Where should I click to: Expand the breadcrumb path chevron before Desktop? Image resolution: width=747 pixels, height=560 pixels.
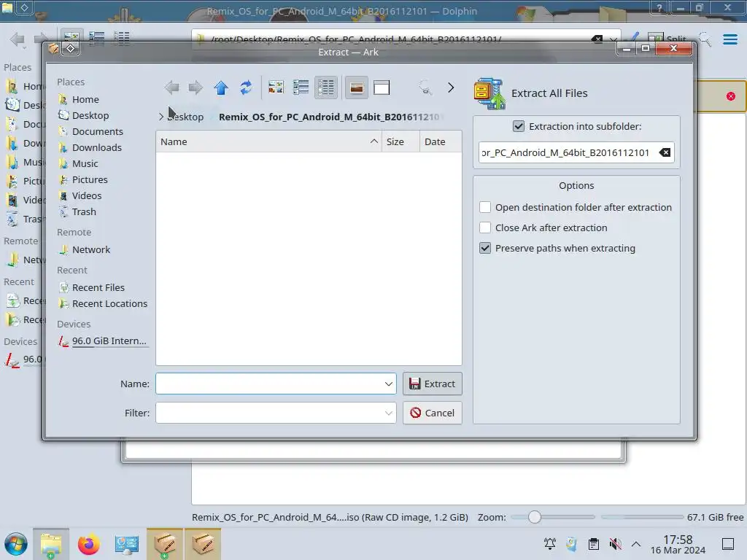coord(161,117)
